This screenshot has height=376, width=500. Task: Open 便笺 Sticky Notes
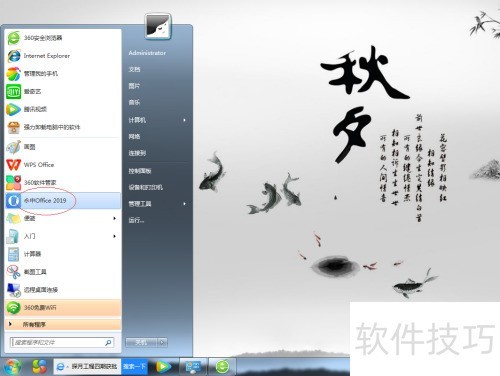(63, 218)
